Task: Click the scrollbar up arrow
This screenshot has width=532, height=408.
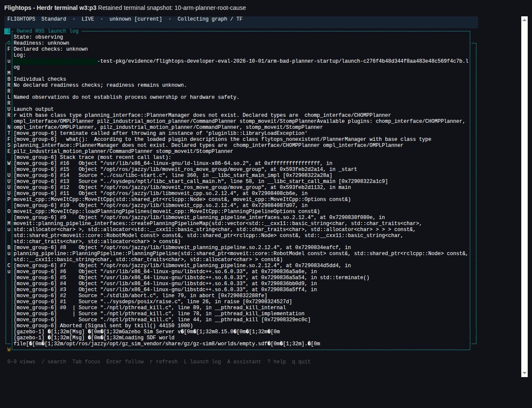Action: point(524,19)
